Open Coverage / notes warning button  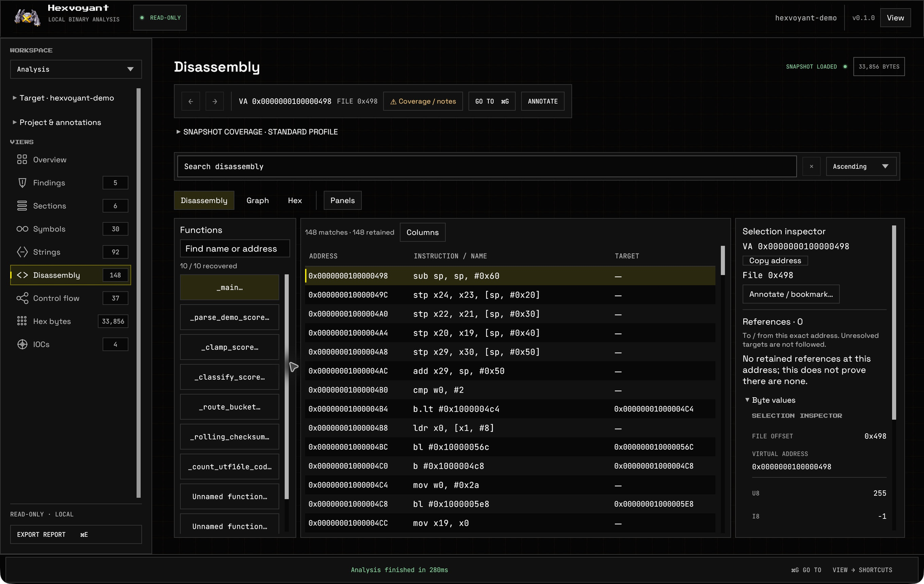tap(423, 101)
